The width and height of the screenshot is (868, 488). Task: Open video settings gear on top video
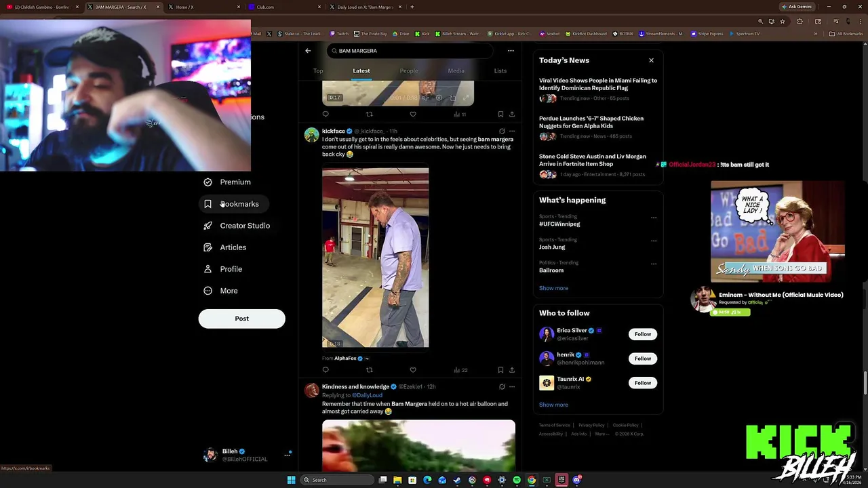[x=439, y=98]
